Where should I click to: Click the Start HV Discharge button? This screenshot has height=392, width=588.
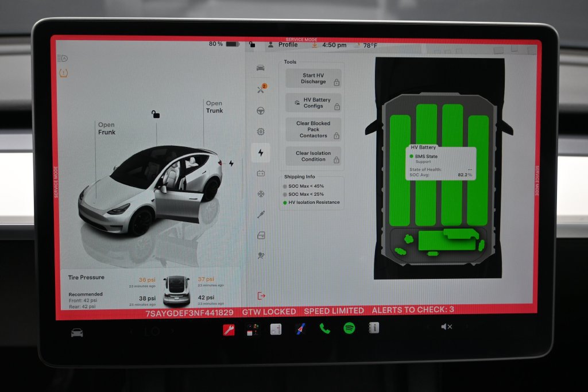click(x=314, y=78)
